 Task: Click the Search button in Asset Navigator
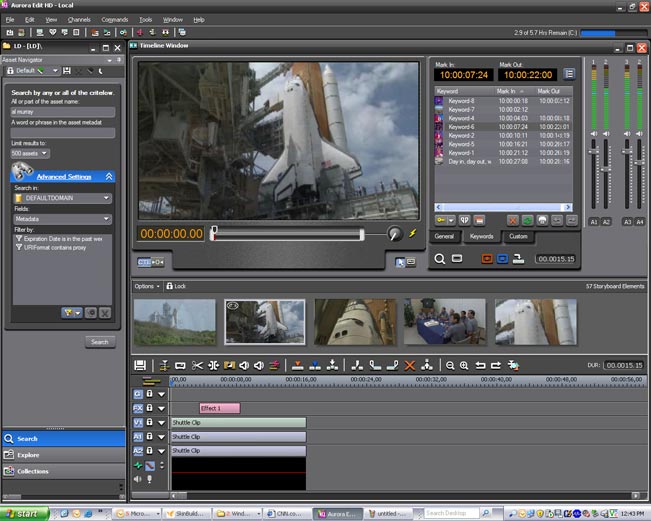98,342
